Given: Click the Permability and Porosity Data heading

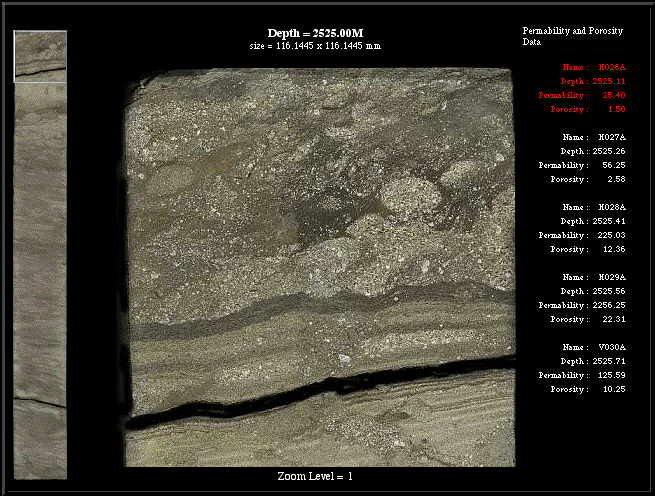Looking at the screenshot, I should click(x=573, y=36).
